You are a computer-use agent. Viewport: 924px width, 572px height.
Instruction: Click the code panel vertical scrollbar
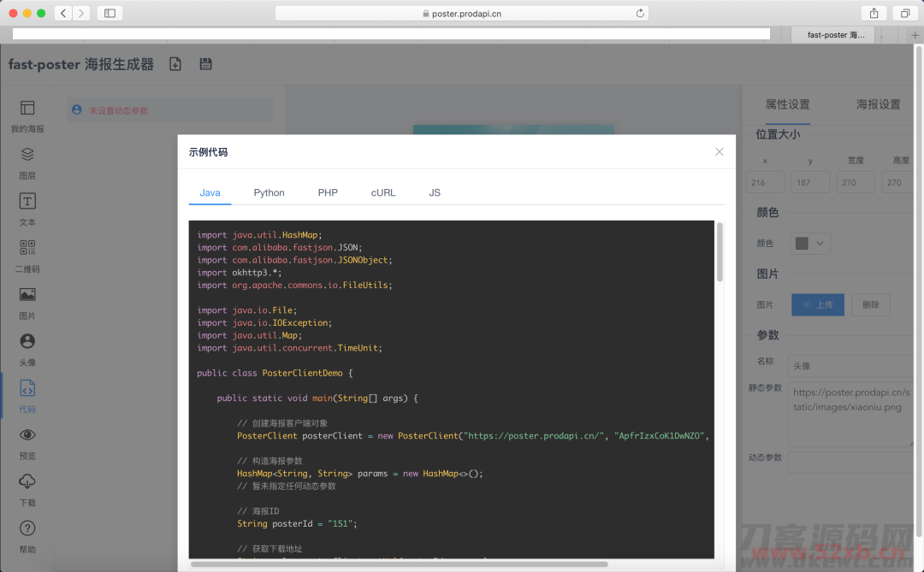720,253
